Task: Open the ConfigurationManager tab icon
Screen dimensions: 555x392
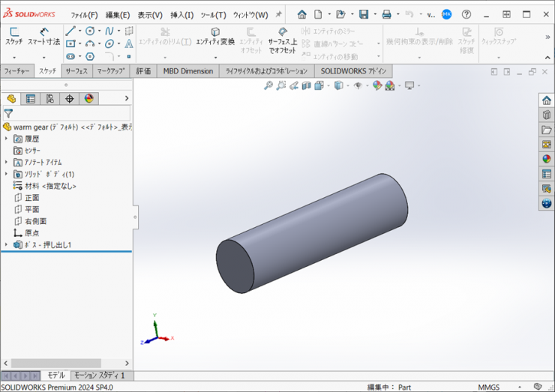Action: 50,99
